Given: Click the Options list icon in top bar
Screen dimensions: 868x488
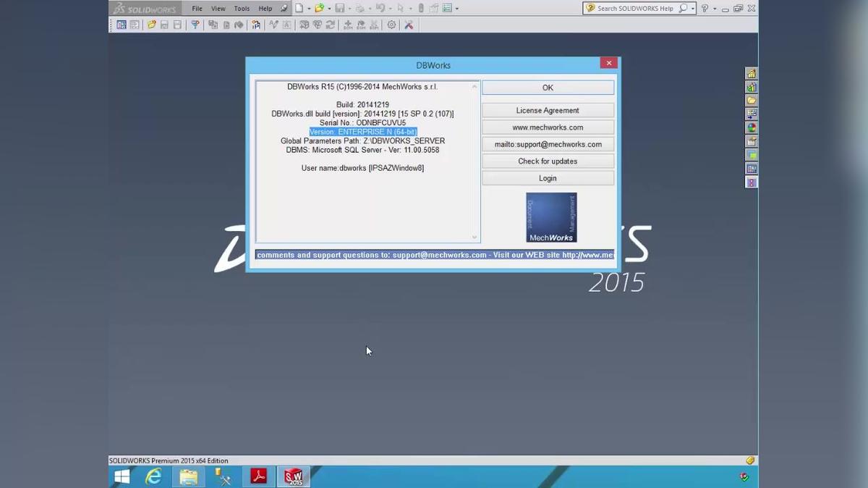Looking at the screenshot, I should point(447,9).
